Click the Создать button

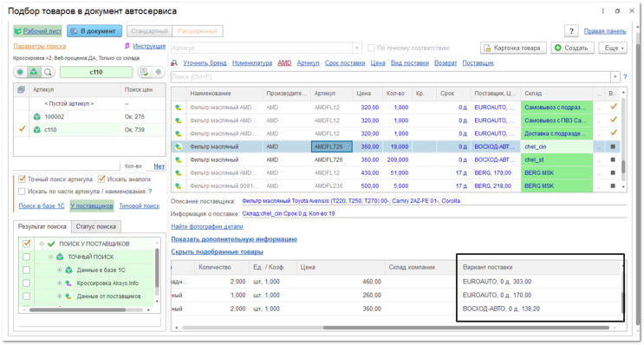point(572,48)
